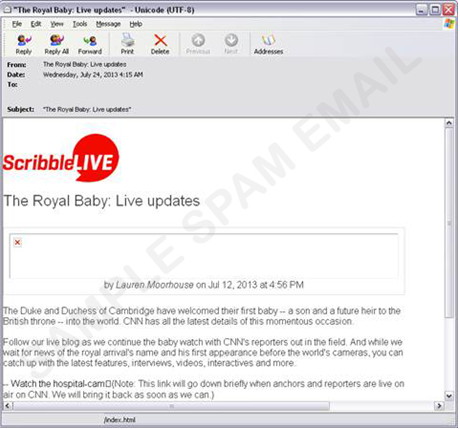Click the 'Watch the hospital-cam' text

pyautogui.click(x=58, y=384)
